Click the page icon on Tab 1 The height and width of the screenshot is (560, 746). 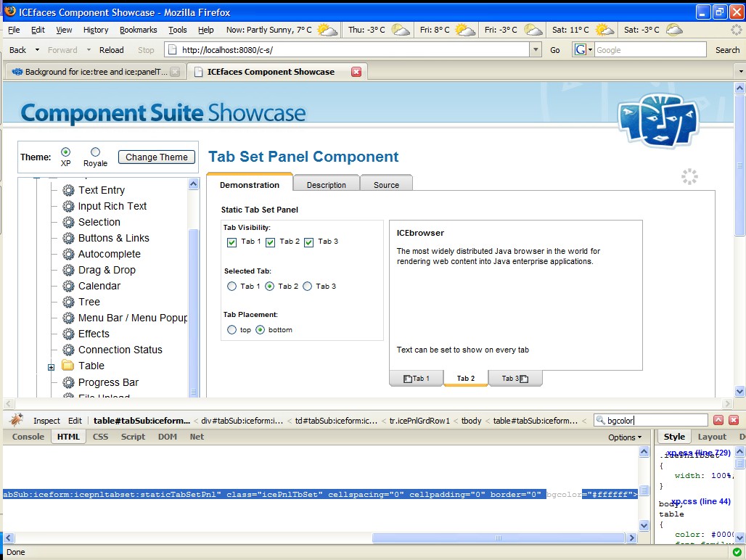coord(408,379)
